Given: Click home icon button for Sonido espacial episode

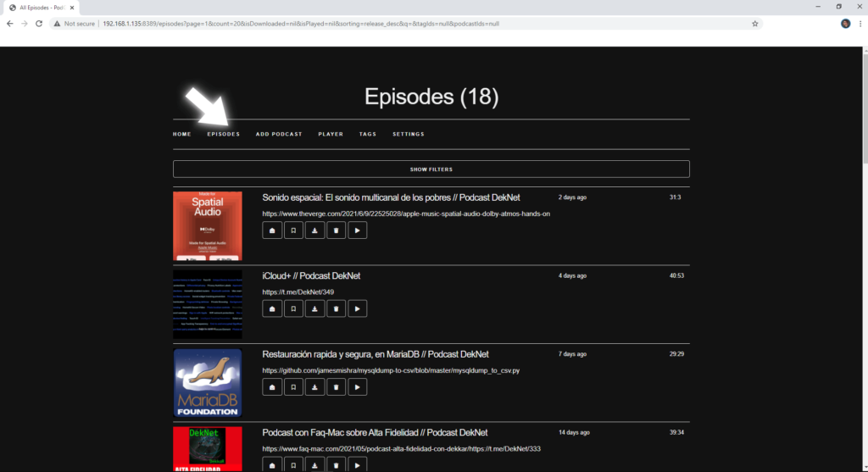Looking at the screenshot, I should (272, 230).
